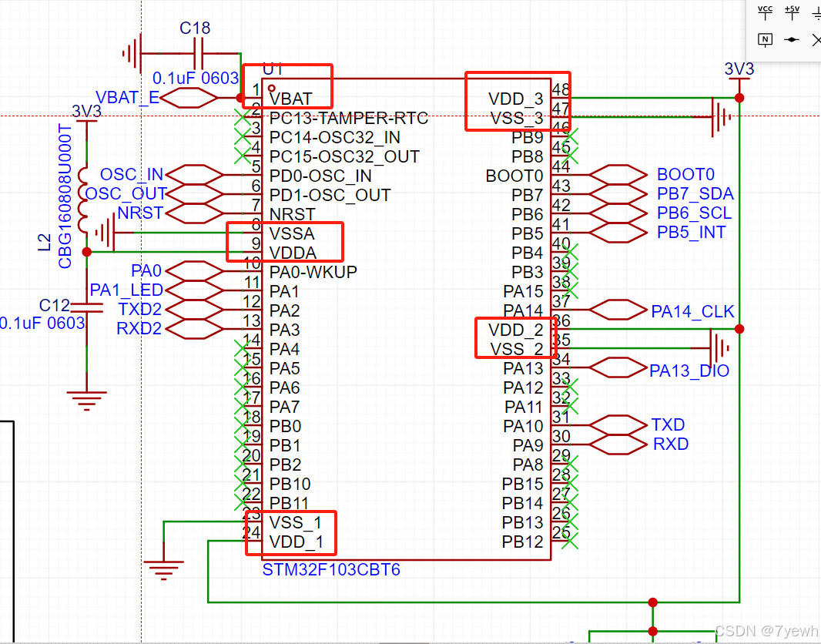Click the VDD_3 pin name on U1
Image resolution: width=821 pixels, height=644 pixels.
point(516,99)
